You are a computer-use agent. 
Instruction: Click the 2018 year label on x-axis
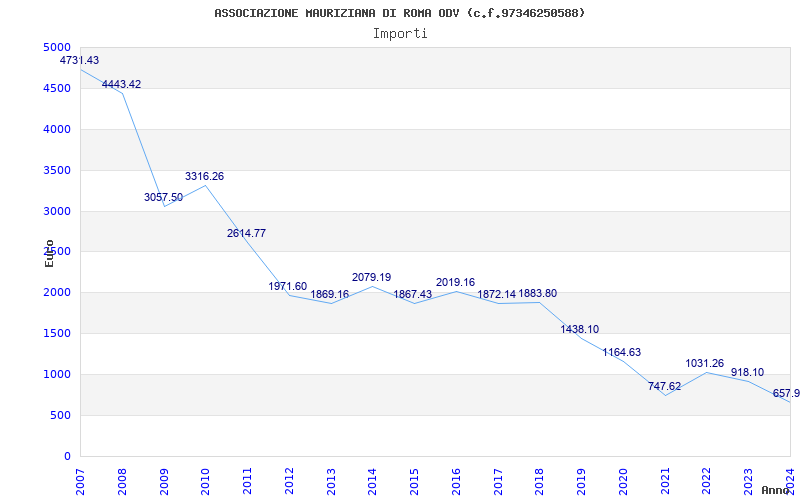pyautogui.click(x=540, y=482)
